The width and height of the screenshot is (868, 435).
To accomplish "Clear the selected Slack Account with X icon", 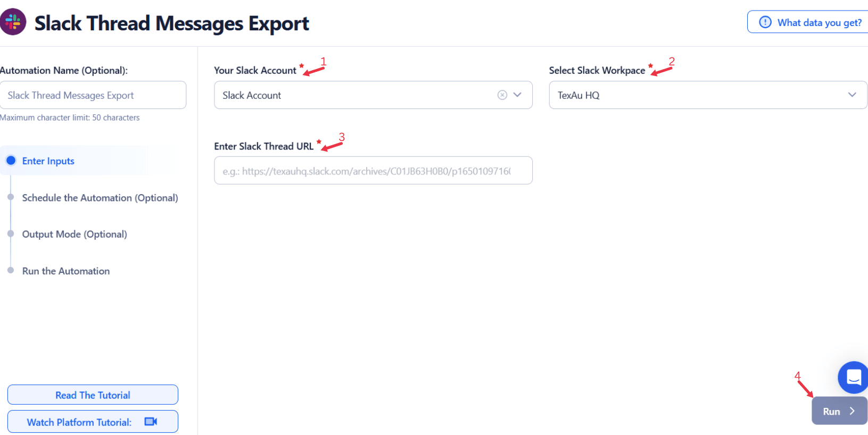I will 502,95.
